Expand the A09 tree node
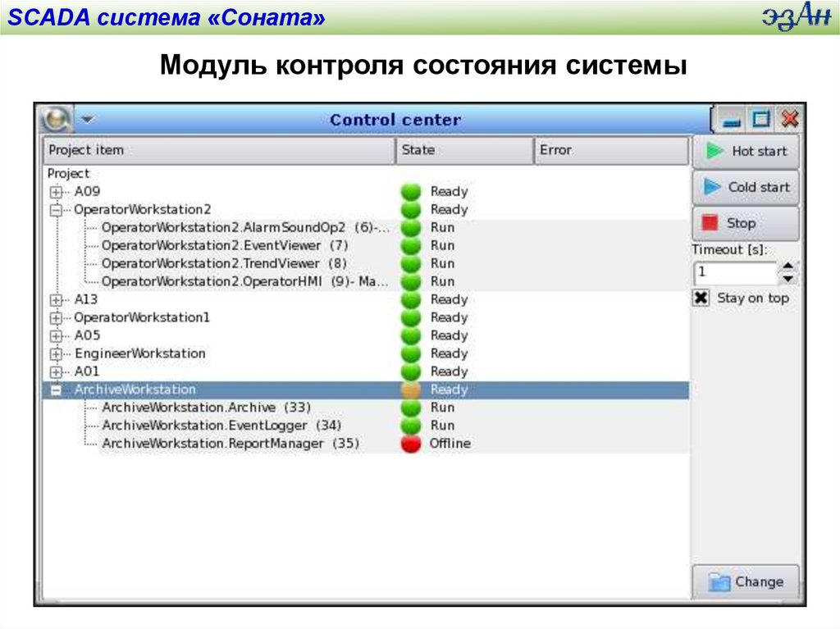The width and height of the screenshot is (840, 629). 56,192
